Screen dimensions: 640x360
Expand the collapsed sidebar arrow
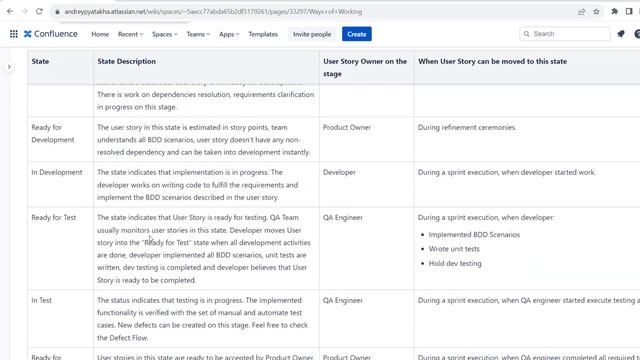9,67
